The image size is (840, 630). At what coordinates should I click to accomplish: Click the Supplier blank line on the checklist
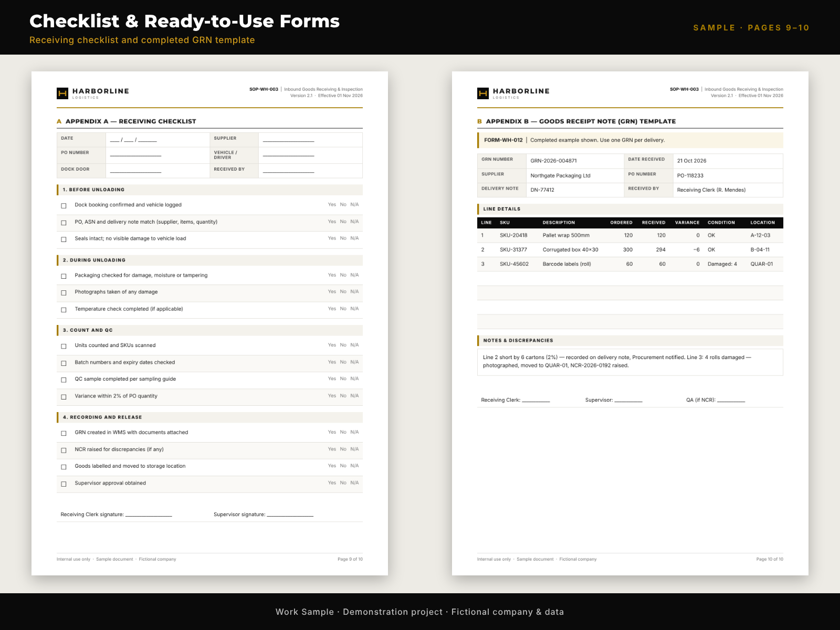(x=289, y=140)
